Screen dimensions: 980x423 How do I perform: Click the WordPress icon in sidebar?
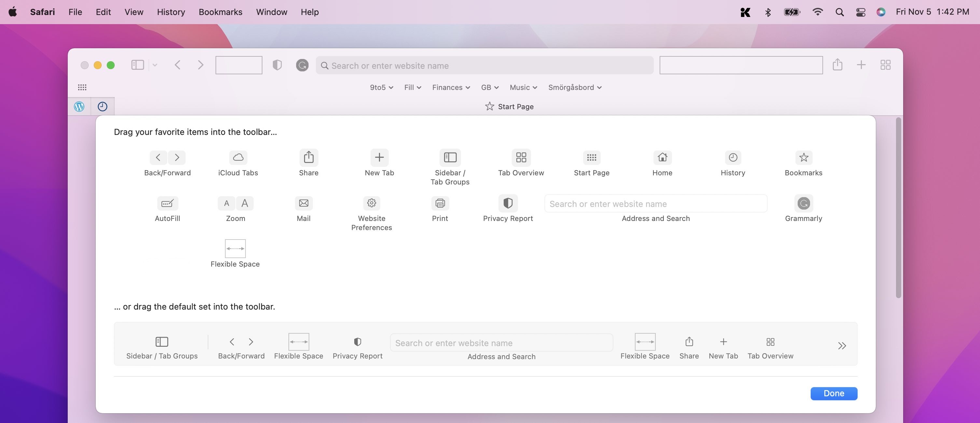coord(79,106)
